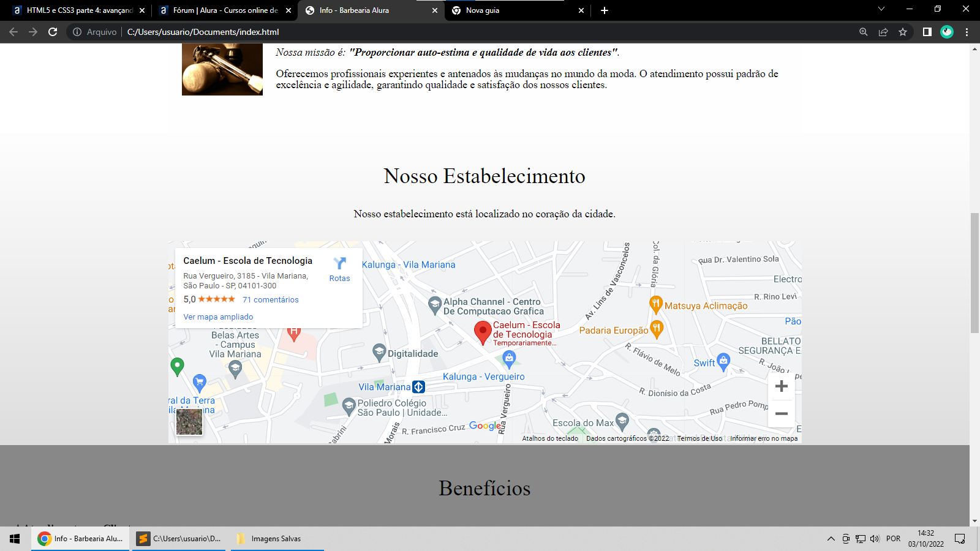The image size is (980, 551).
Task: Go back to the previous page
Action: [13, 32]
